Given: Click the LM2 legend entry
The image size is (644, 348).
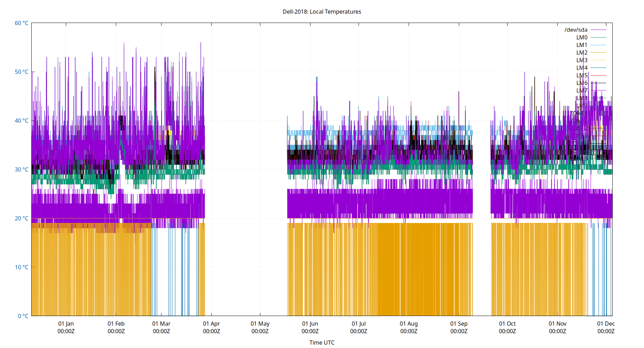Looking at the screenshot, I should 582,52.
